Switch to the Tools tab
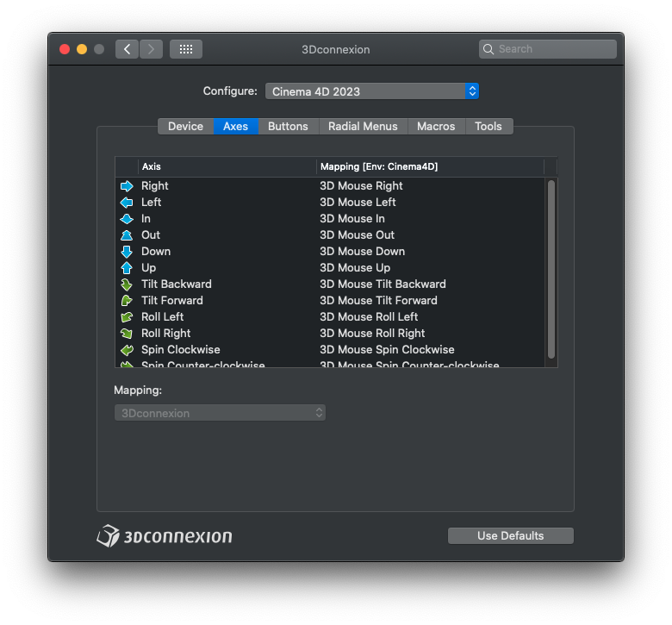This screenshot has width=672, height=625. (488, 127)
